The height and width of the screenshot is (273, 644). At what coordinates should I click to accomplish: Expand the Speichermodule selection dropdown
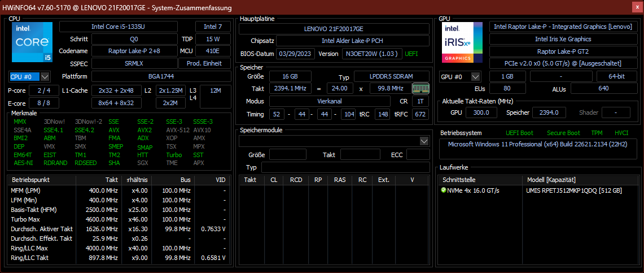click(424, 141)
